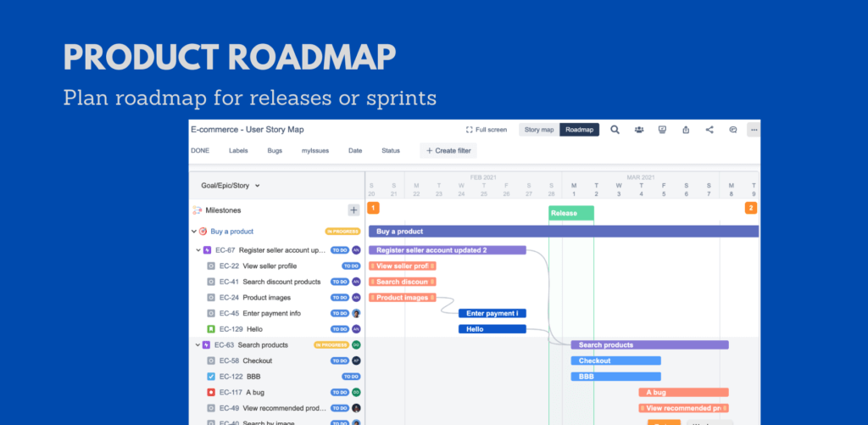Click the EC-63 purple epic icon
The width and height of the screenshot is (868, 425).
click(207, 345)
